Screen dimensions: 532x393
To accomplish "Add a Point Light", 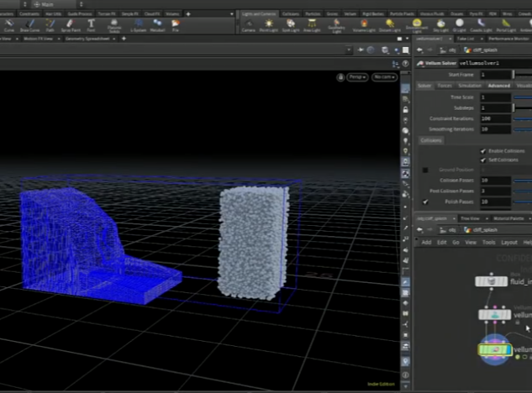I will pyautogui.click(x=269, y=26).
